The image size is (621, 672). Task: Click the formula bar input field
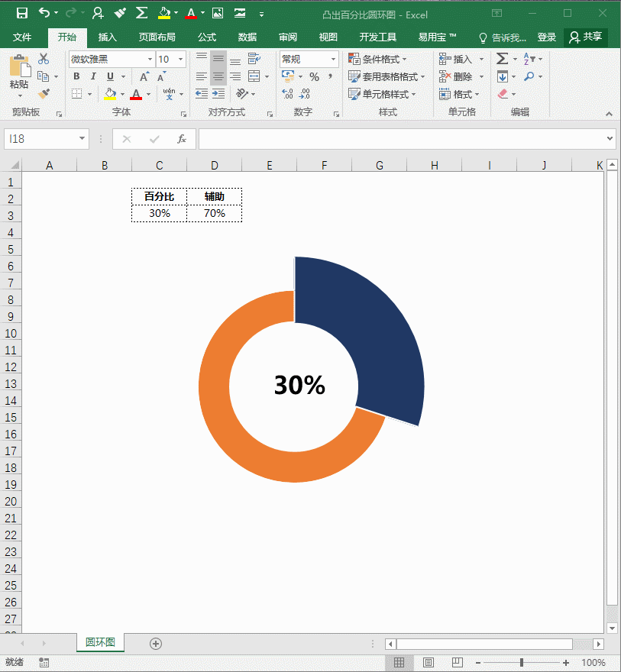coord(402,139)
